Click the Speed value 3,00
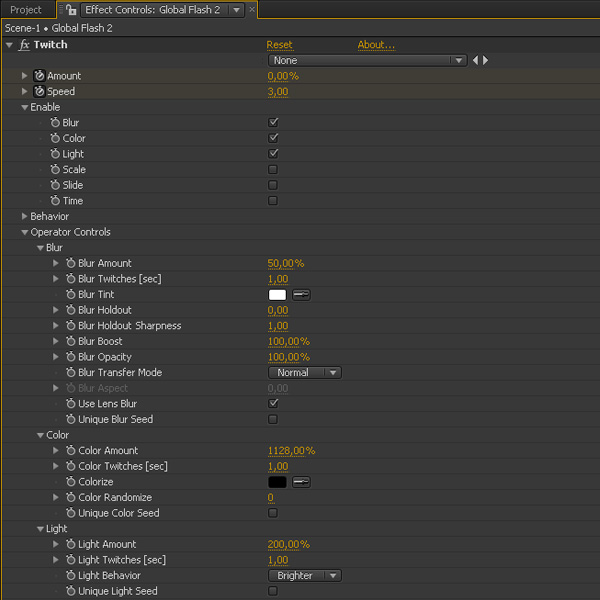Image resolution: width=600 pixels, height=600 pixels. tap(278, 92)
